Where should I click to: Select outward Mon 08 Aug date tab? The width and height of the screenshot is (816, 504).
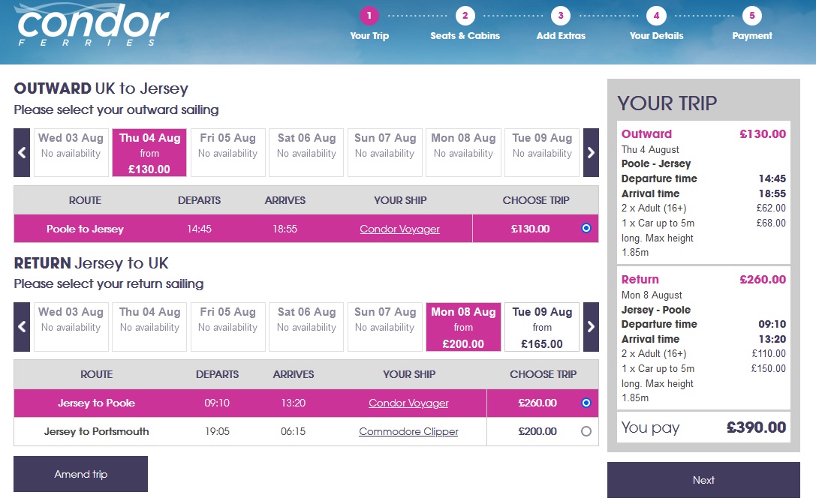click(x=463, y=152)
